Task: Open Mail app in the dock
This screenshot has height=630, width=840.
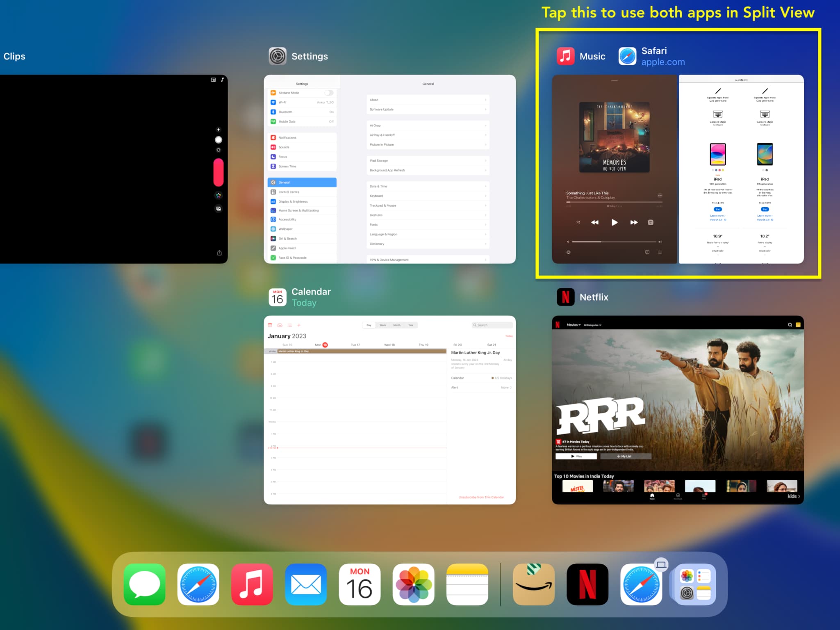Action: point(306,584)
